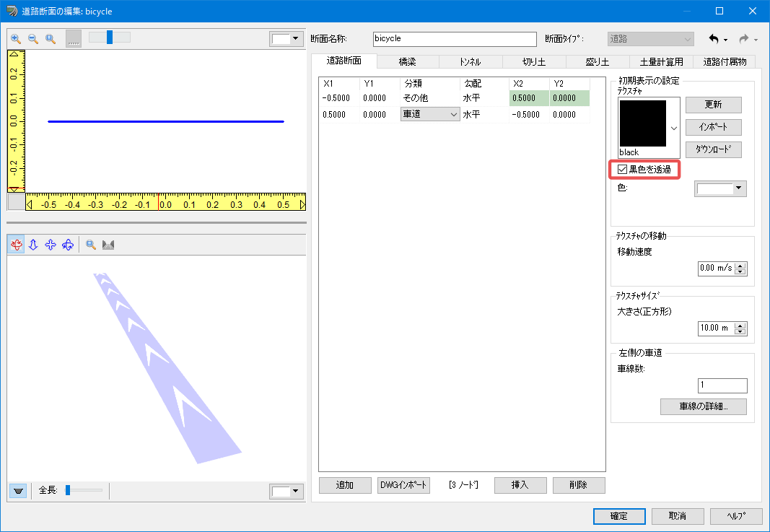
Task: Expand the black texture dropdown
Action: (674, 128)
